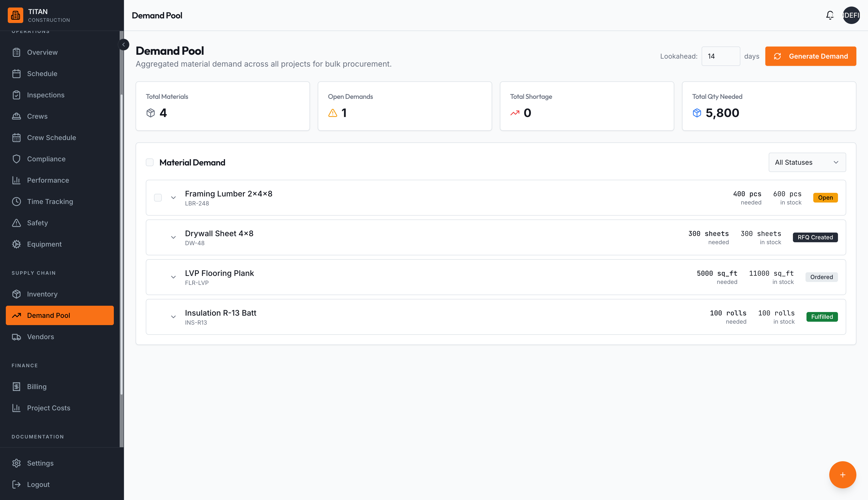Viewport: 868px width, 500px height.
Task: Click the Generate Demand button
Action: point(810,56)
